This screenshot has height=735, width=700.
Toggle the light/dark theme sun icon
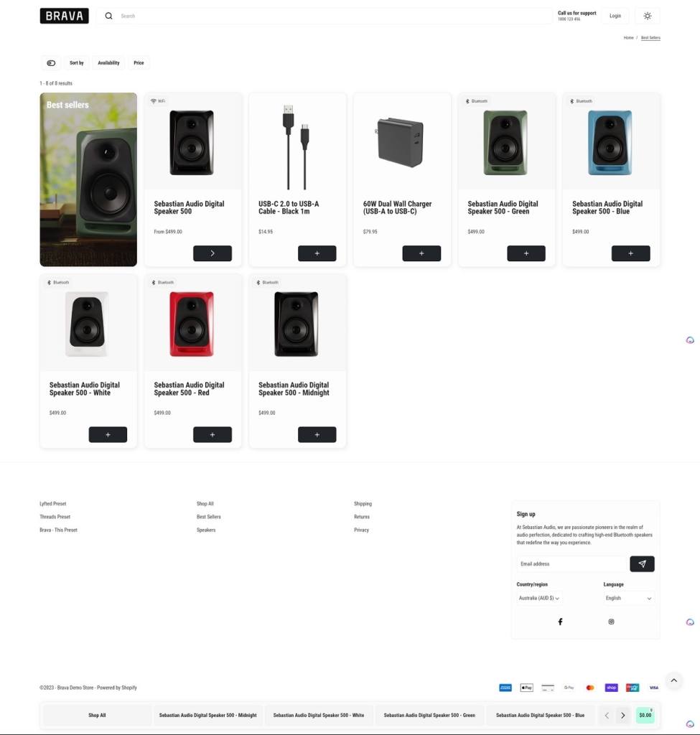tap(647, 16)
